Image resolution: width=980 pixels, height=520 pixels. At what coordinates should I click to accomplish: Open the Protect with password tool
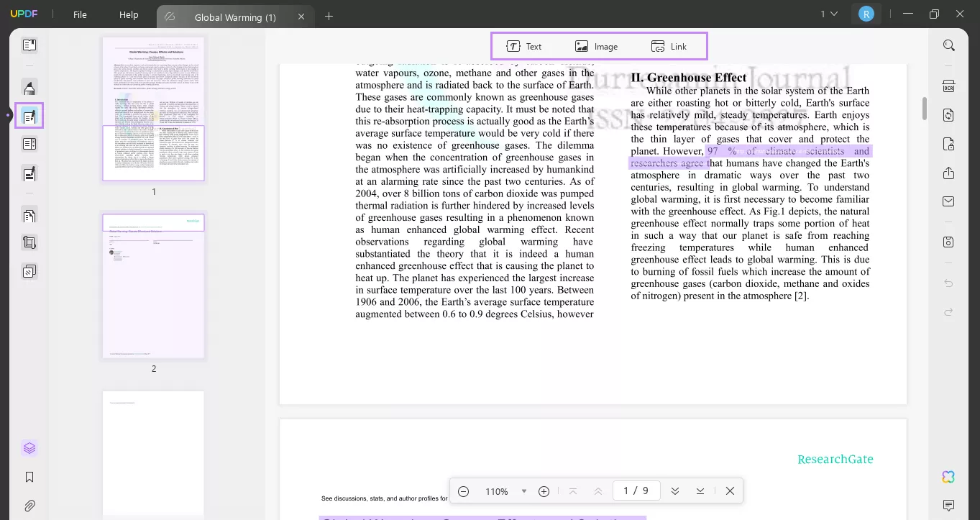pos(949,144)
